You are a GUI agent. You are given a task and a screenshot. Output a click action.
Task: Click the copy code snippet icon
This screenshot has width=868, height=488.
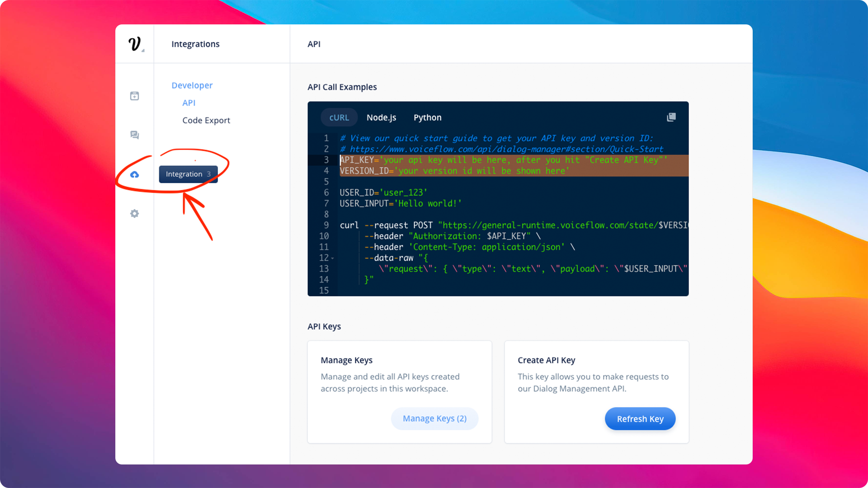click(x=671, y=117)
